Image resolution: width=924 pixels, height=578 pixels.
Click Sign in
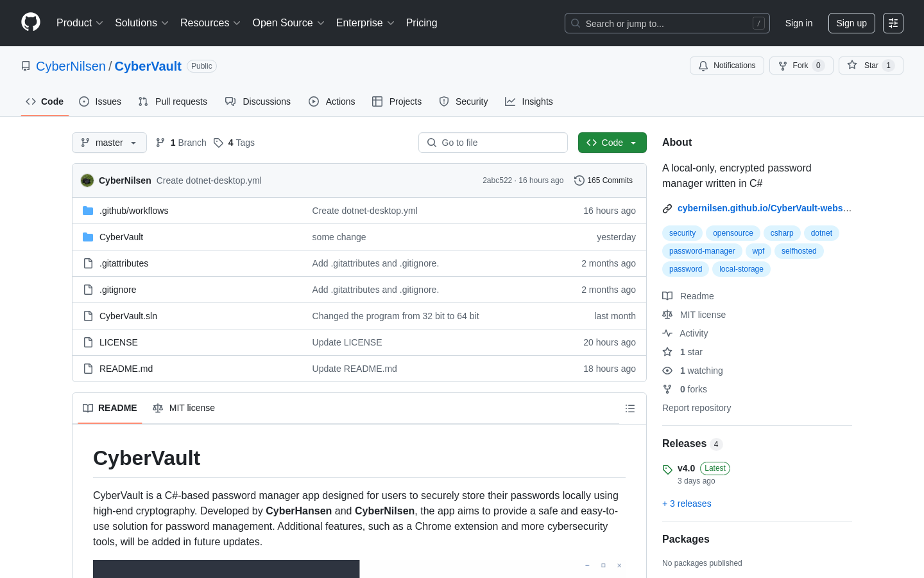799,23
